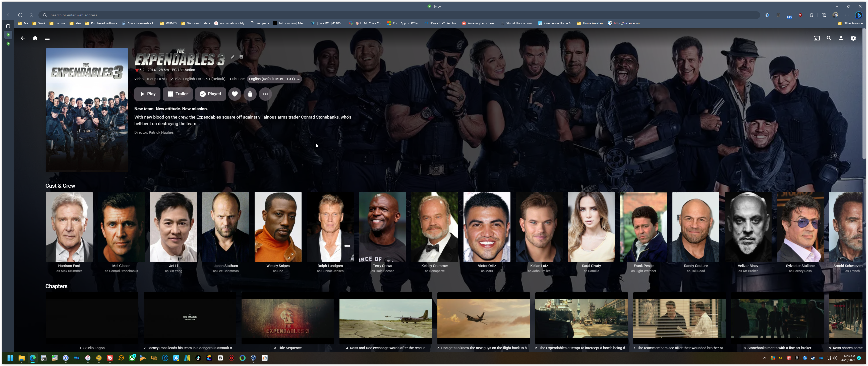Click the Trailer button
Screen dimensions: 868x366
click(x=178, y=94)
